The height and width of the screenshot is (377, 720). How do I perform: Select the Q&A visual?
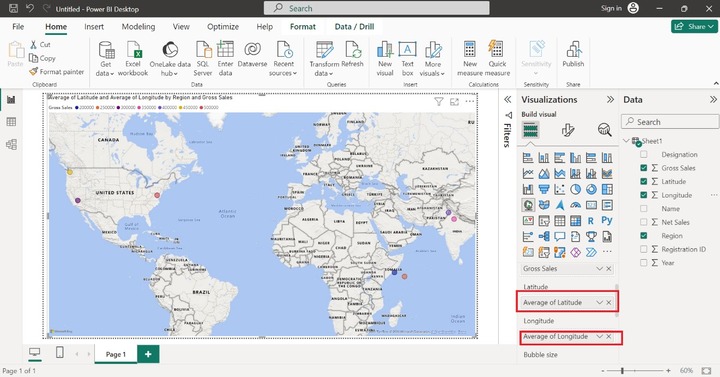(559, 236)
